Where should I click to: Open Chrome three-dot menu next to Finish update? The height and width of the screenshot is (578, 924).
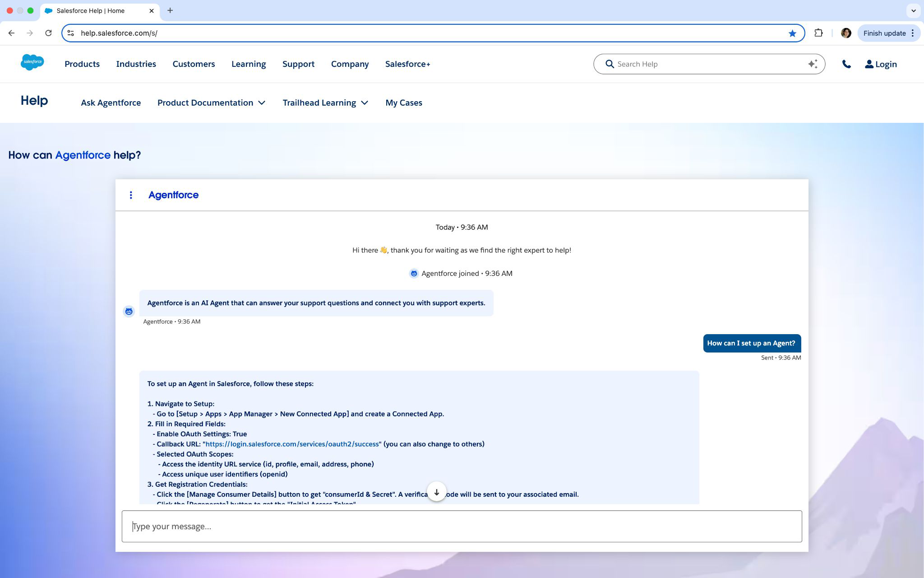click(x=913, y=33)
